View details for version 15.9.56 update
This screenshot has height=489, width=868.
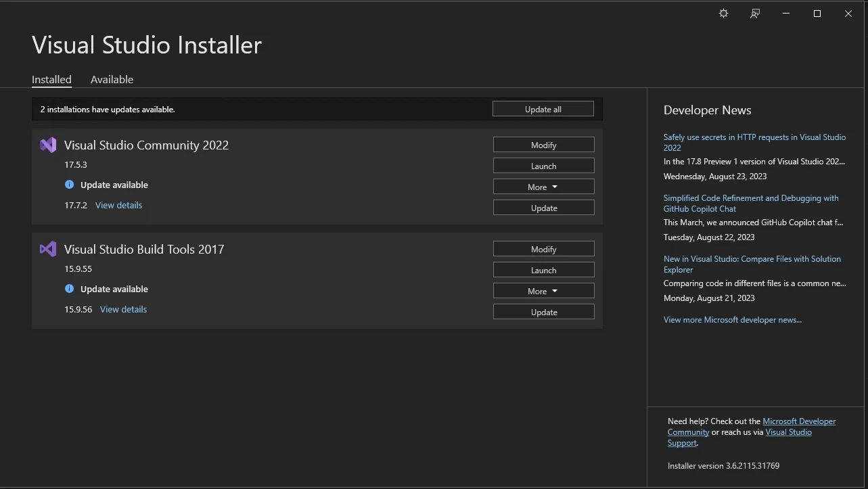pos(123,309)
